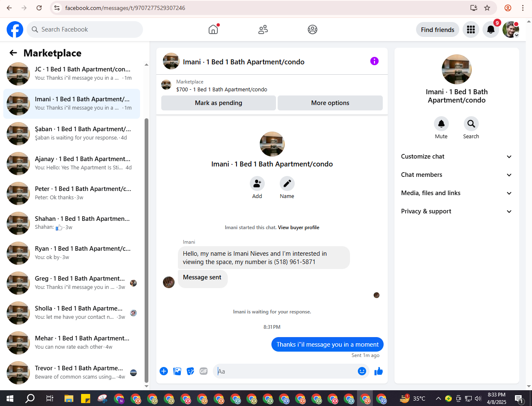This screenshot has width=532, height=406.
Task: Expand Customize chat section
Action: click(456, 157)
